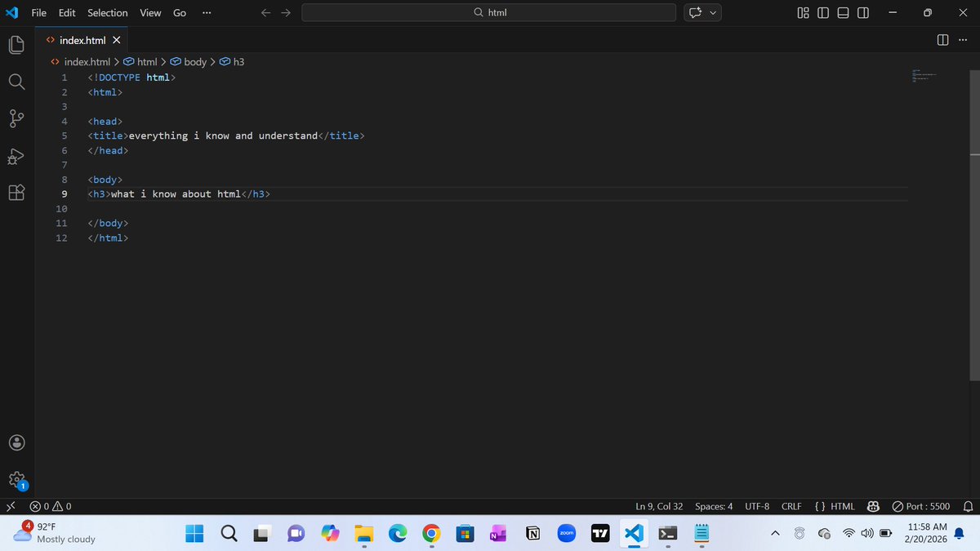Open the Edit menu
This screenshot has height=551, width=980.
click(x=67, y=13)
